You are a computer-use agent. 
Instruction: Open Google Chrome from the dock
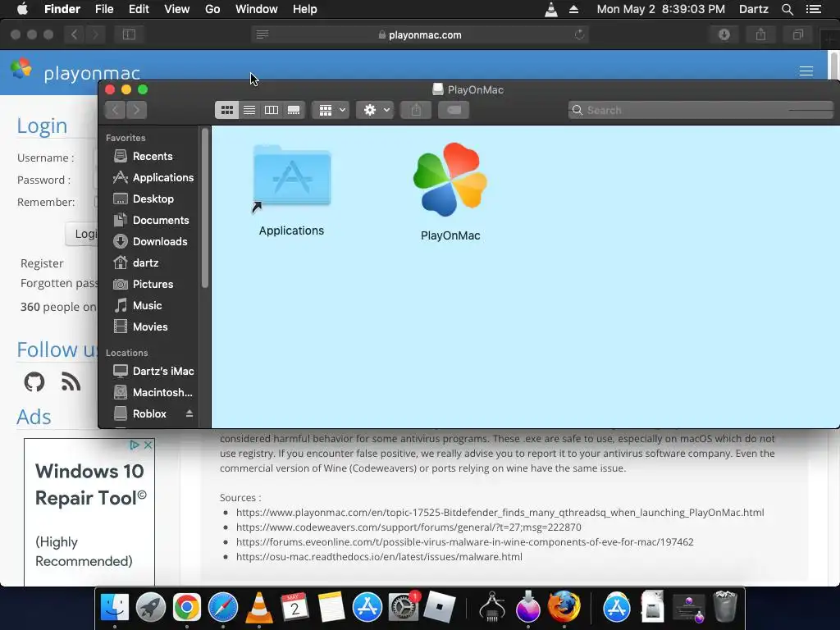(186, 608)
